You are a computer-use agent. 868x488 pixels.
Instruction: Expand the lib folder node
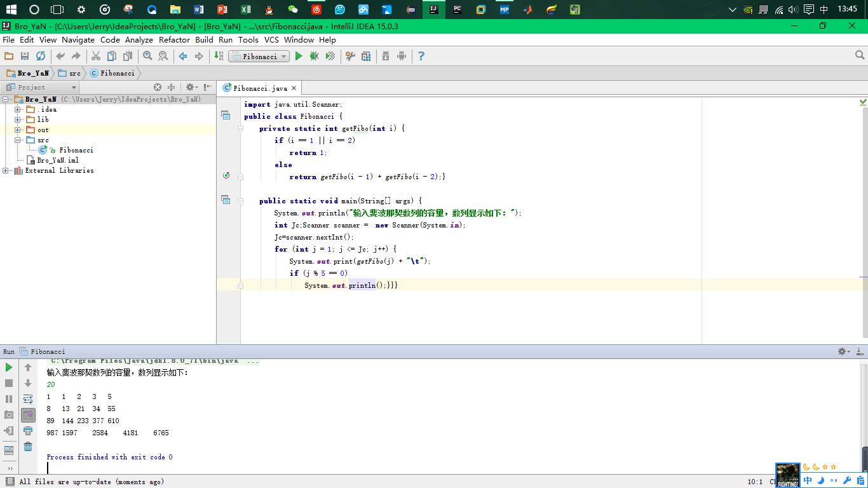[18, 119]
